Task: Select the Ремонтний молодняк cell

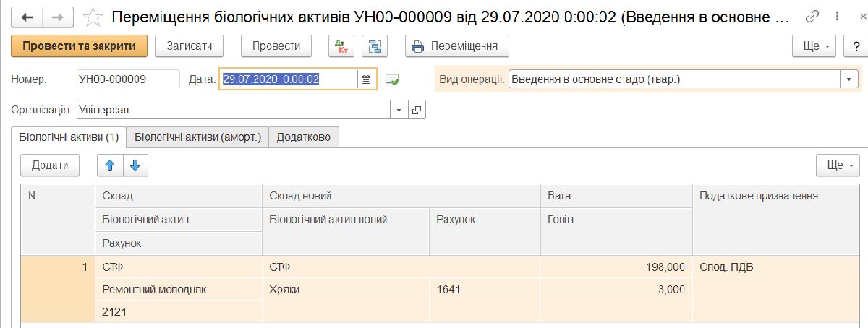Action: (x=177, y=290)
